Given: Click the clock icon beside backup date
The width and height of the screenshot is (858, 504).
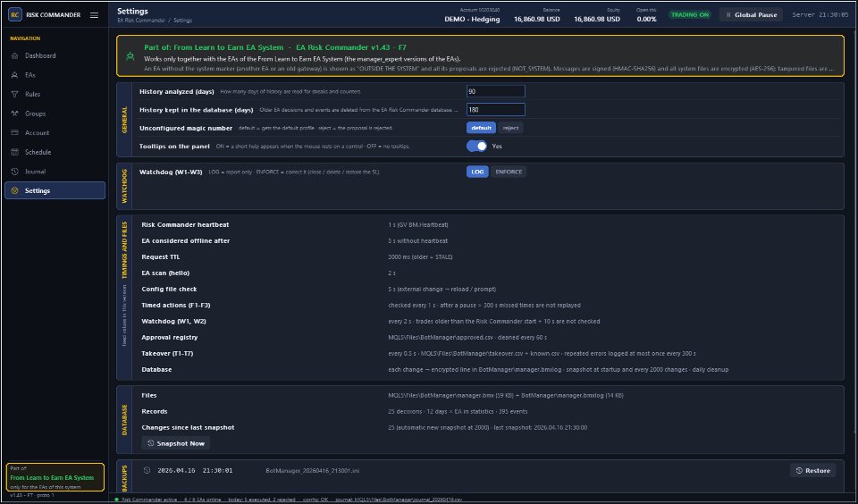Looking at the screenshot, I should [x=147, y=471].
